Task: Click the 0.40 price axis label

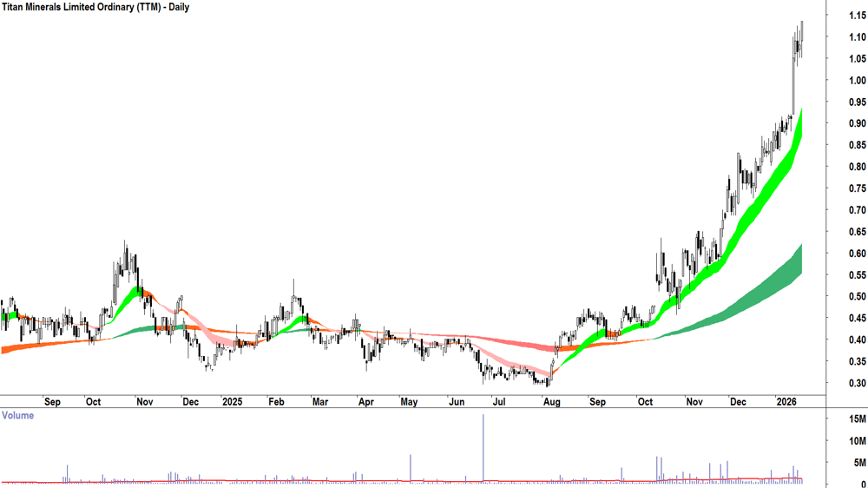Action: point(857,340)
